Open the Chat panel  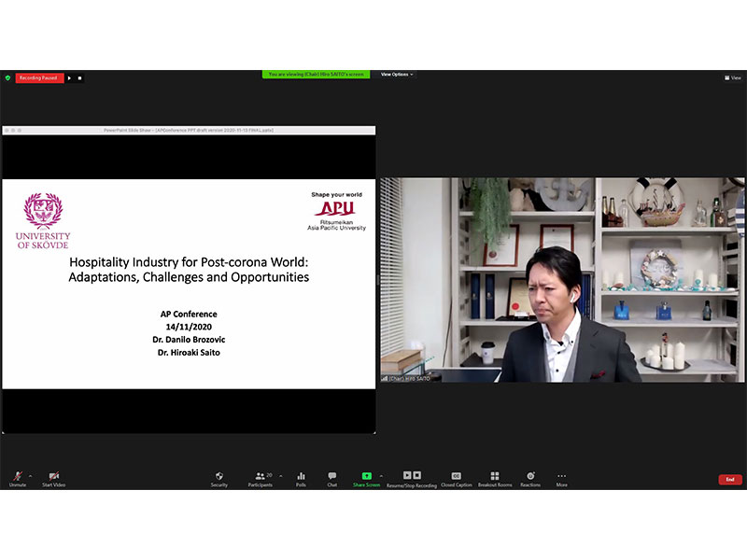point(331,477)
